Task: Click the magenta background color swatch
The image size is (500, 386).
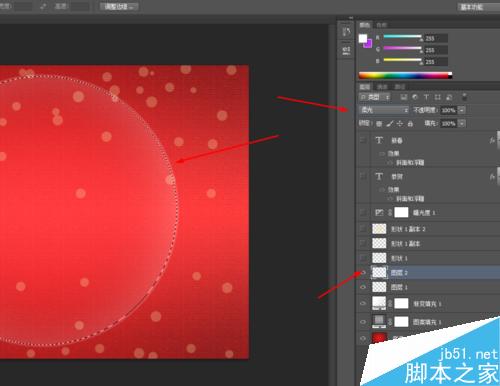Action: tap(369, 44)
